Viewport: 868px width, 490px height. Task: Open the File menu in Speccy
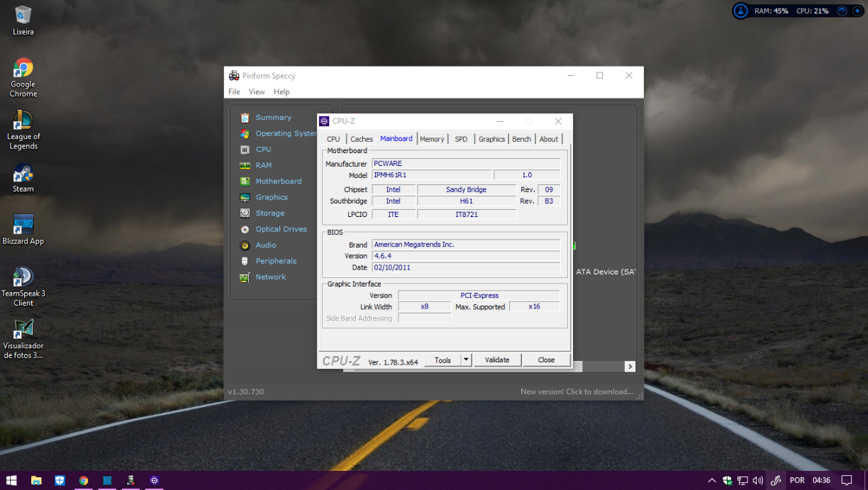pos(234,92)
